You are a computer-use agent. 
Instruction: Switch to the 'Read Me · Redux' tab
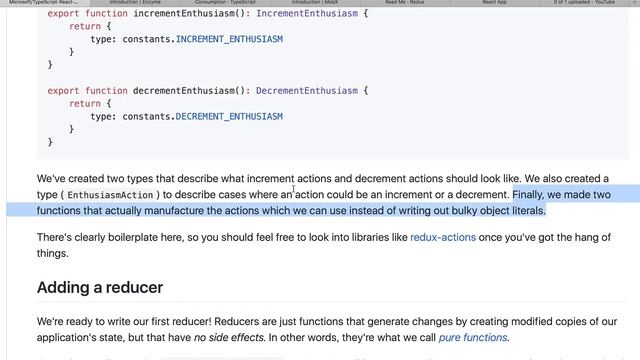[x=404, y=2]
